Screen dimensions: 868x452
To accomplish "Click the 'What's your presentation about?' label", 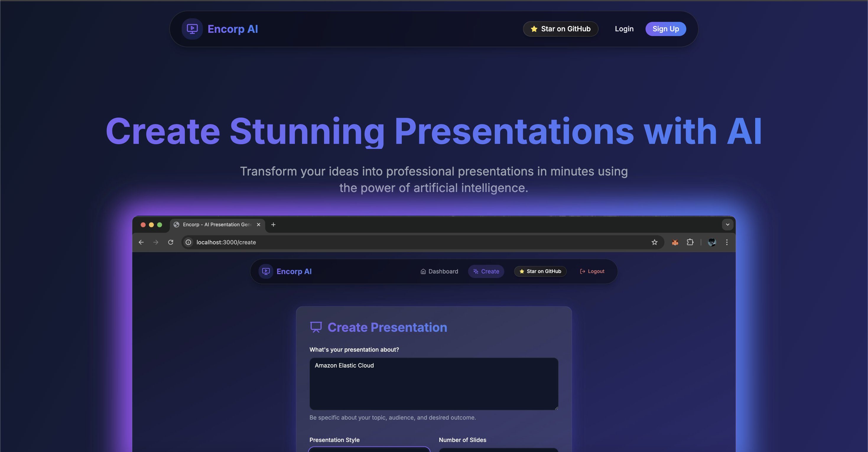I will [354, 349].
